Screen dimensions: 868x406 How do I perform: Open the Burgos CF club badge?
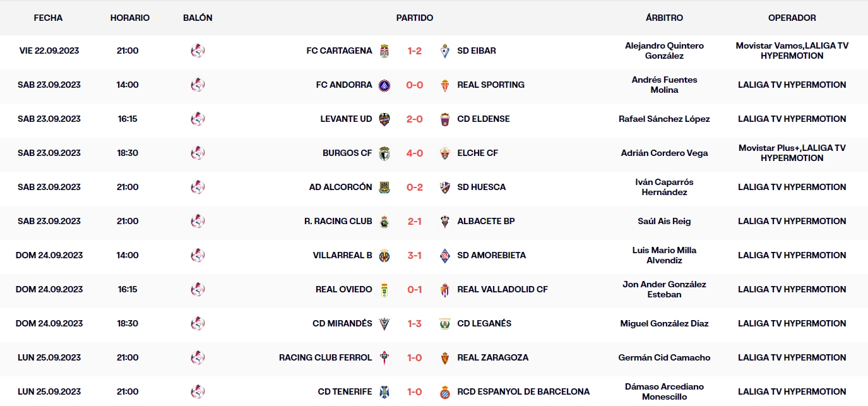pos(384,153)
